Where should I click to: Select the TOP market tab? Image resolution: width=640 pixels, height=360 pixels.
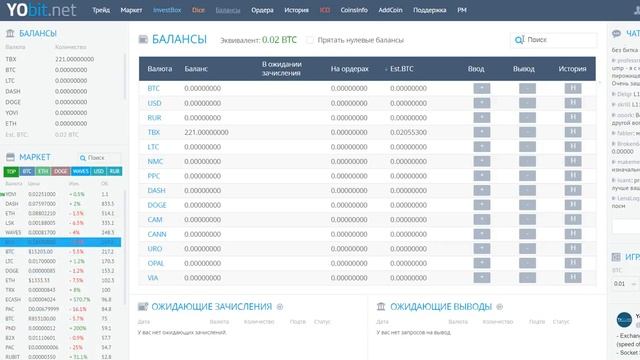[11, 171]
